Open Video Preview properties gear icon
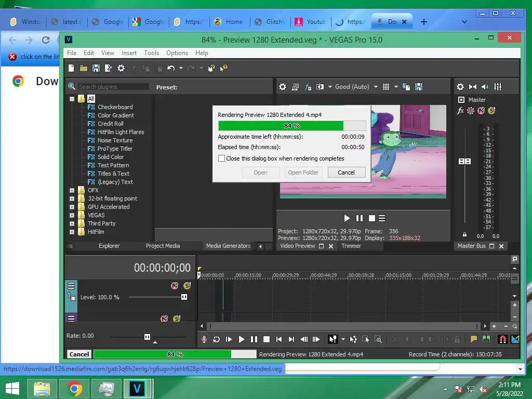Image resolution: width=532 pixels, height=399 pixels. click(282, 87)
